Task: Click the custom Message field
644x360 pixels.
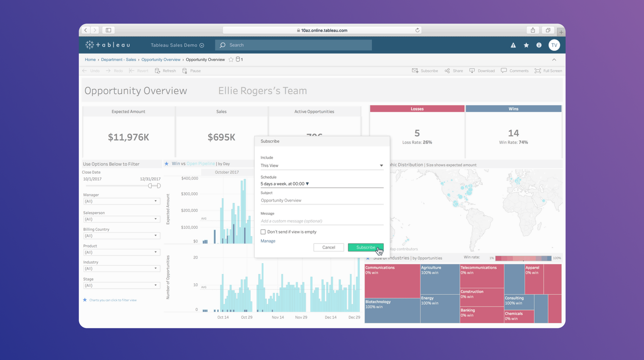Action: point(322,221)
